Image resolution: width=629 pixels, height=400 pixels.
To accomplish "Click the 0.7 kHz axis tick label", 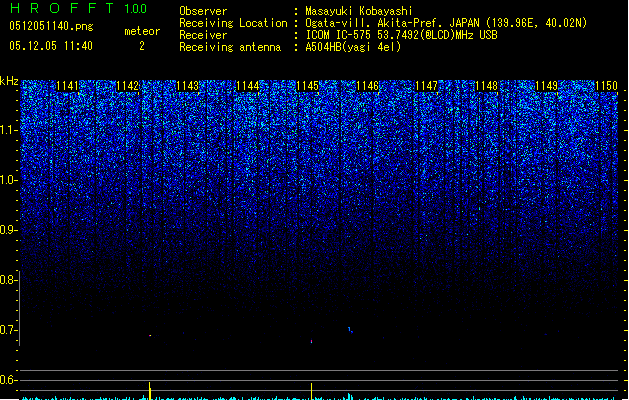I will click(8, 330).
